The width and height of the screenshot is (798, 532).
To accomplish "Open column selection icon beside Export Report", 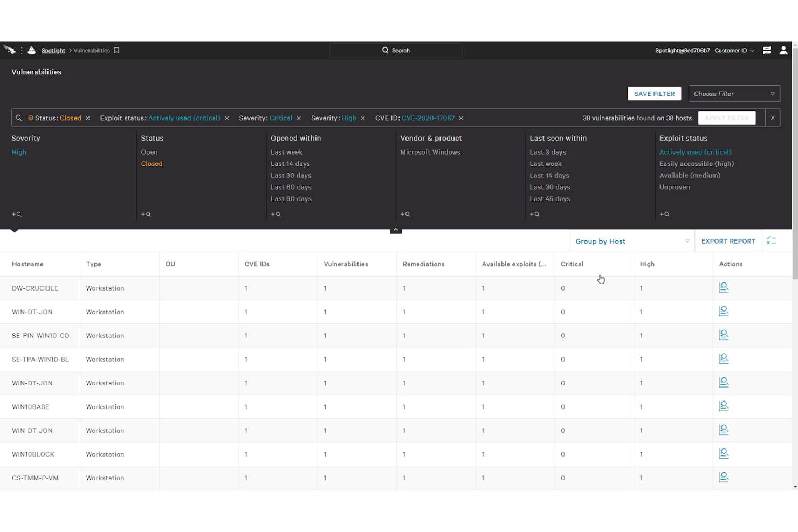I will point(771,240).
